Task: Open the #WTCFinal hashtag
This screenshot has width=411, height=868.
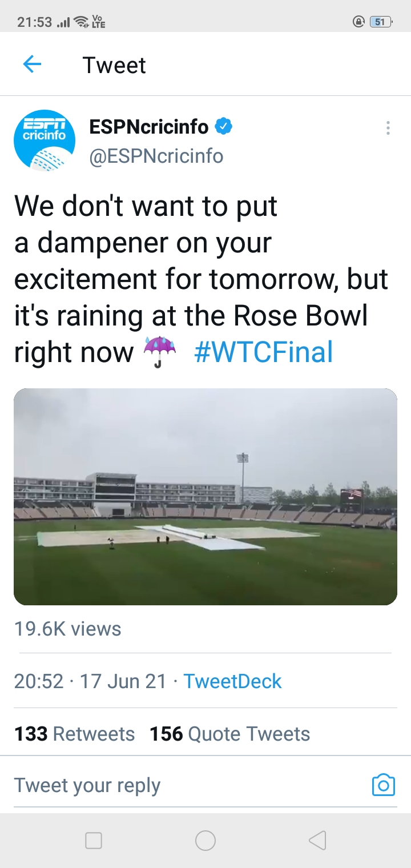Action: tap(263, 352)
